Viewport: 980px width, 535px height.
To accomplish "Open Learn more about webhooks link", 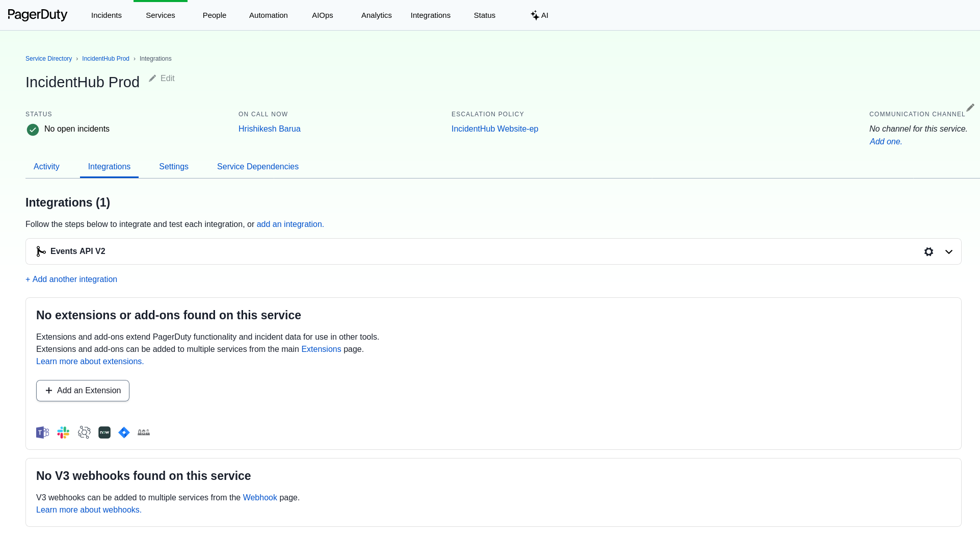I will (x=89, y=510).
